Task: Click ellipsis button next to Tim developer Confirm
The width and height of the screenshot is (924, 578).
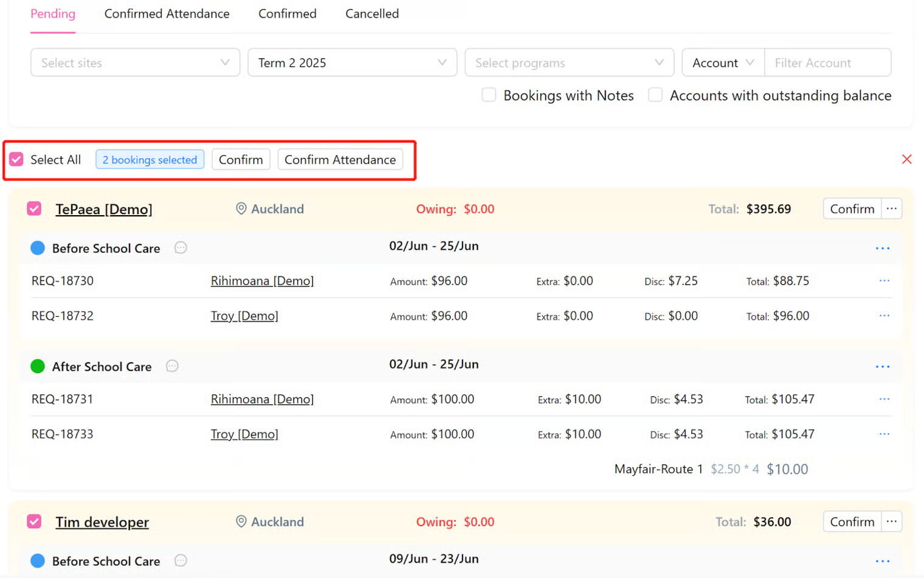Action: point(891,521)
